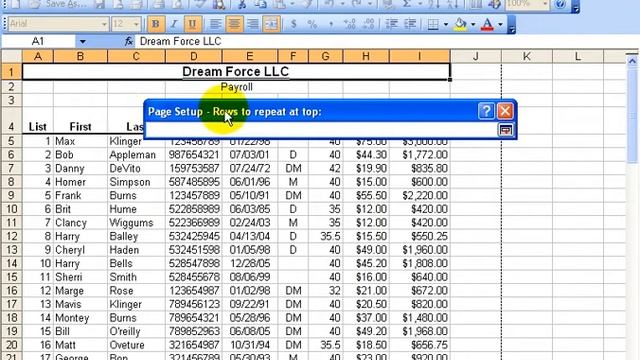Select column D header
The height and width of the screenshot is (360, 640).
(194, 56)
